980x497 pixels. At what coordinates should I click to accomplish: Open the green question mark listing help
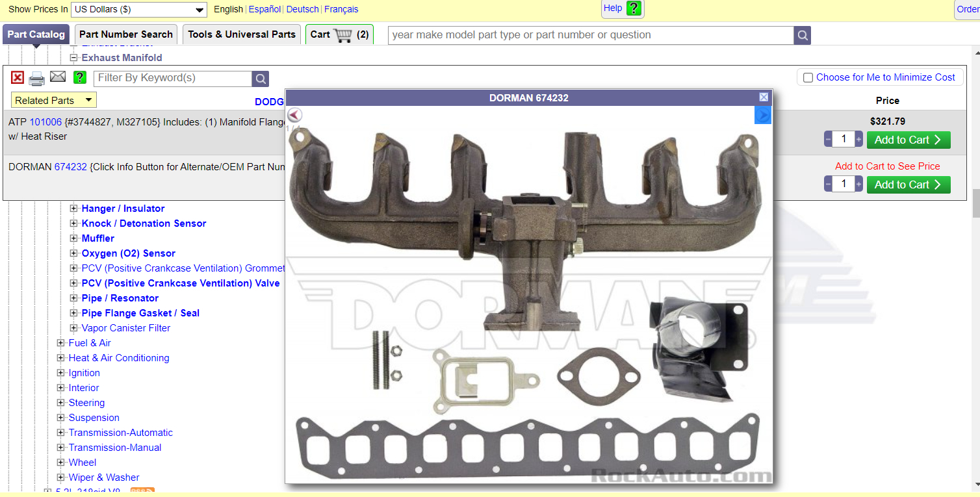[79, 78]
